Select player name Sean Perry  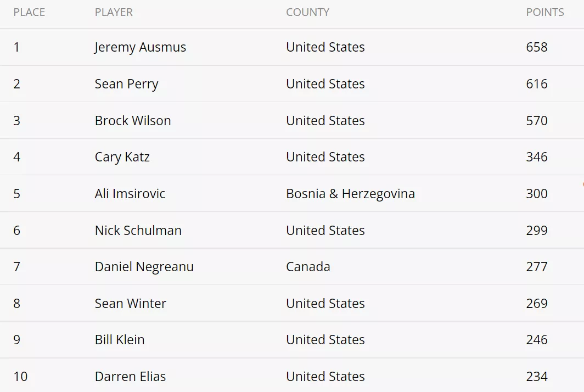pos(126,84)
